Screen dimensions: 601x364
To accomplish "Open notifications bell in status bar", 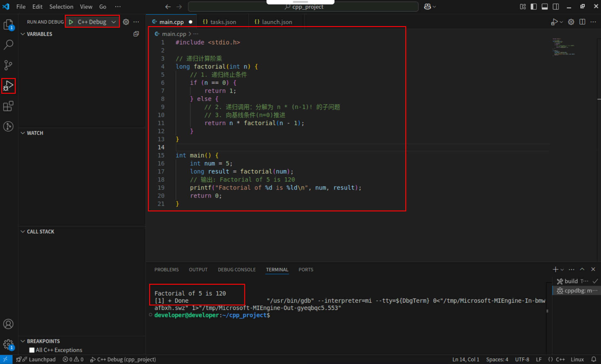I will 594,359.
